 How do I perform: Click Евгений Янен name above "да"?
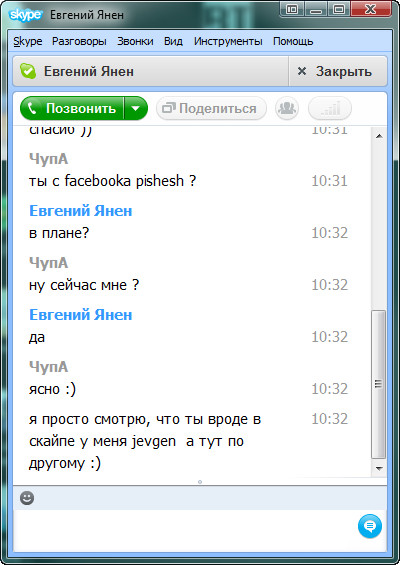coord(81,315)
